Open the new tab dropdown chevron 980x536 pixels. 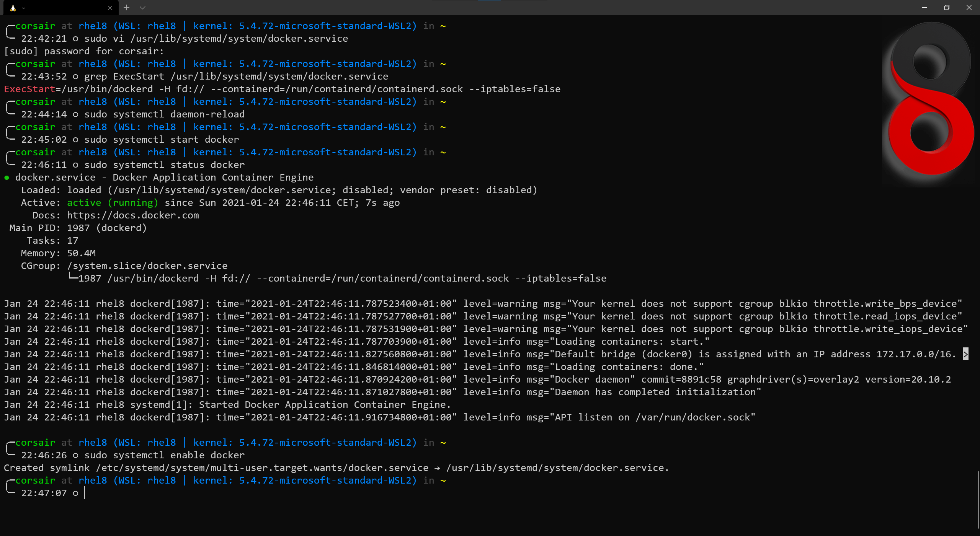click(143, 8)
